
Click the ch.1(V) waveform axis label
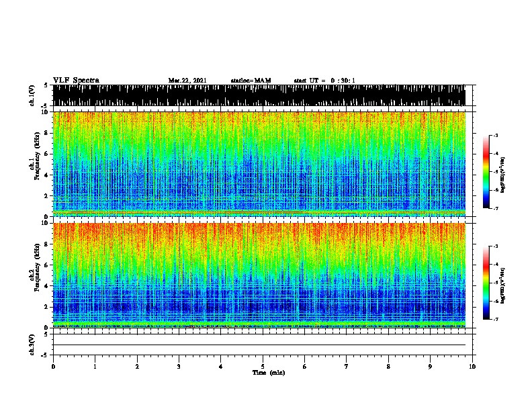click(x=32, y=95)
